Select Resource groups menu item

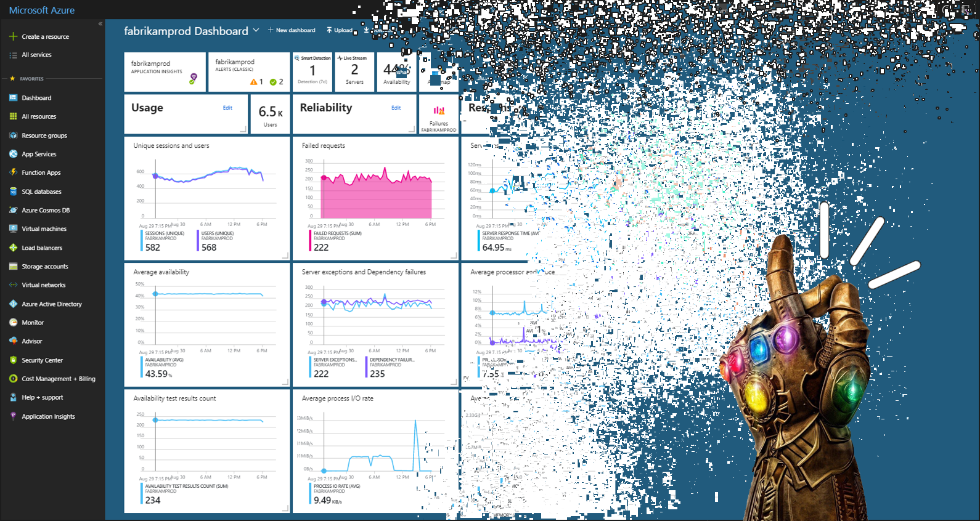click(44, 135)
